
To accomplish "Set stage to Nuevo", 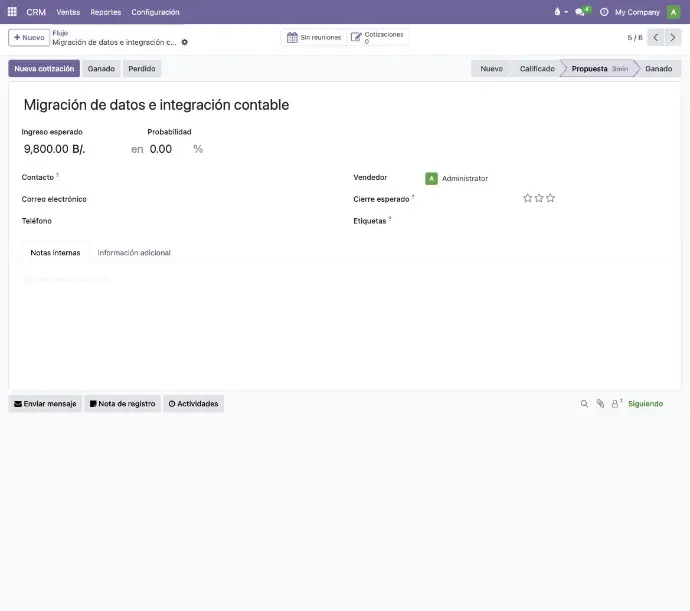I will (491, 69).
